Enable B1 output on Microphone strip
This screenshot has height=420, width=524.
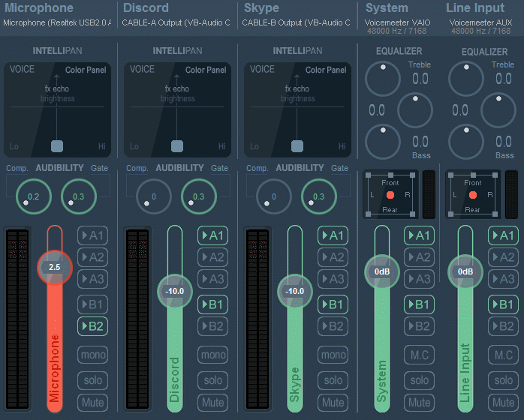tap(93, 304)
